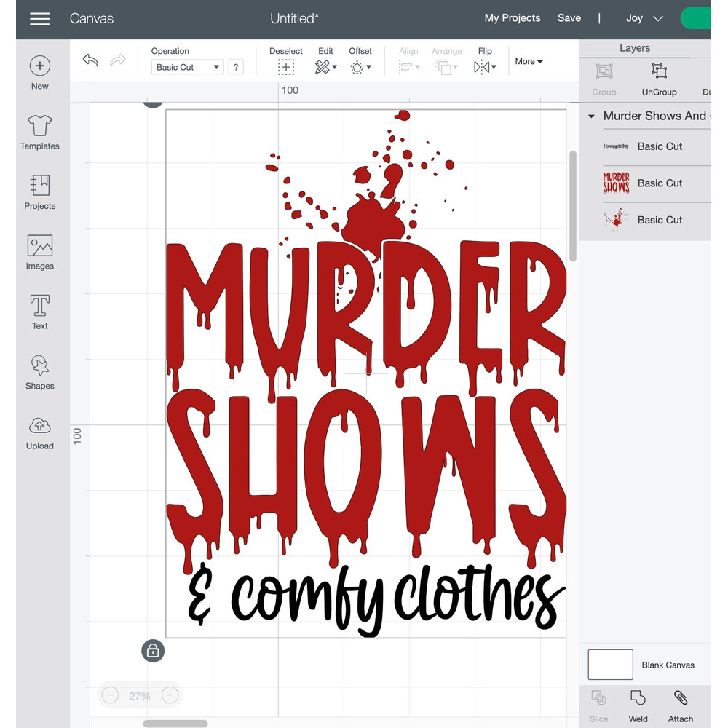
Task: Select the Text tool in the sidebar
Action: pyautogui.click(x=39, y=312)
